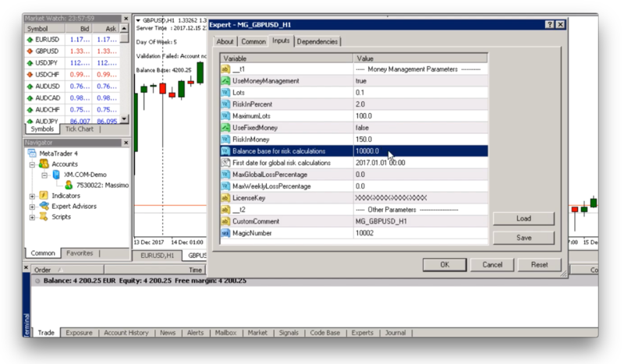Click the boolean icon next to UseFixedMoney

(x=225, y=128)
